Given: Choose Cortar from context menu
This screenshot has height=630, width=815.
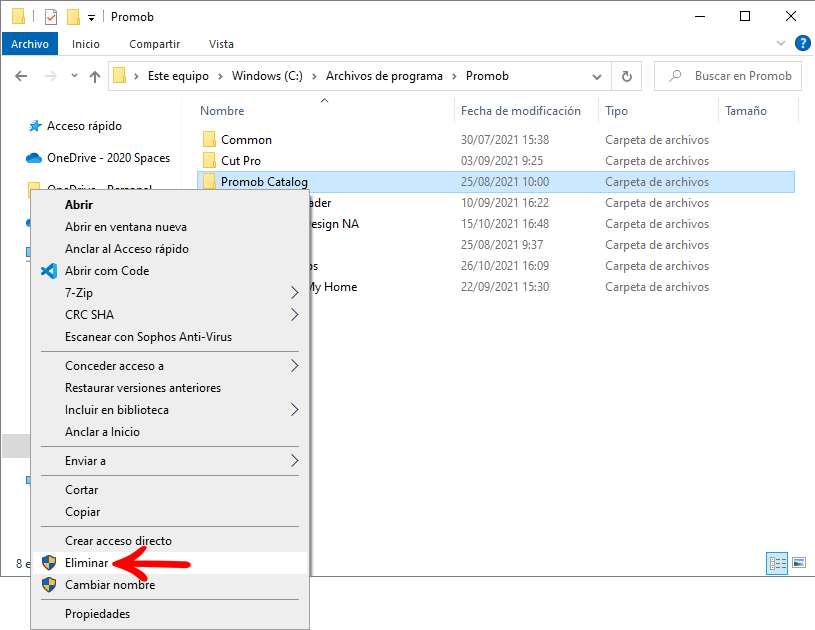Looking at the screenshot, I should tap(170, 490).
